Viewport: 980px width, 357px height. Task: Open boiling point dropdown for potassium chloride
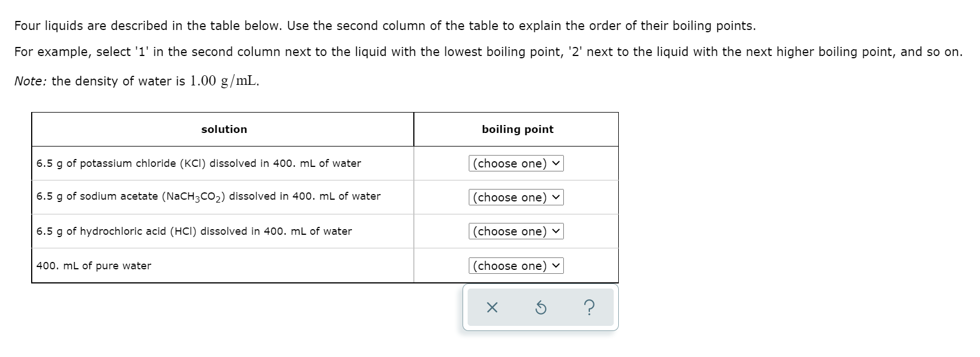tap(516, 164)
